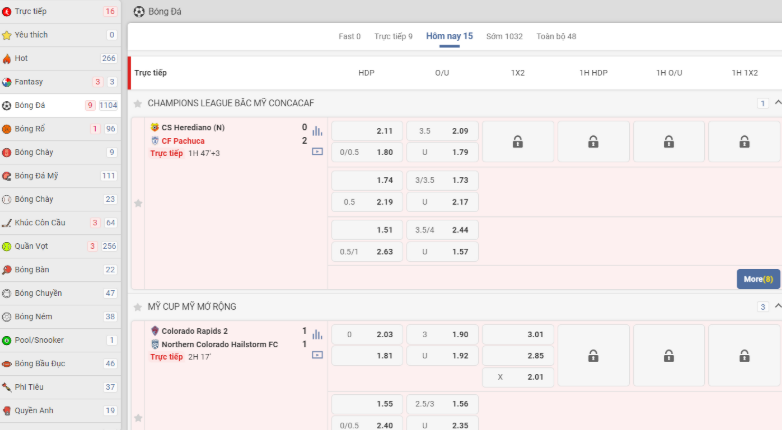Click More(8) markets button
Screen dimensions: 782x434
pyautogui.click(x=758, y=279)
